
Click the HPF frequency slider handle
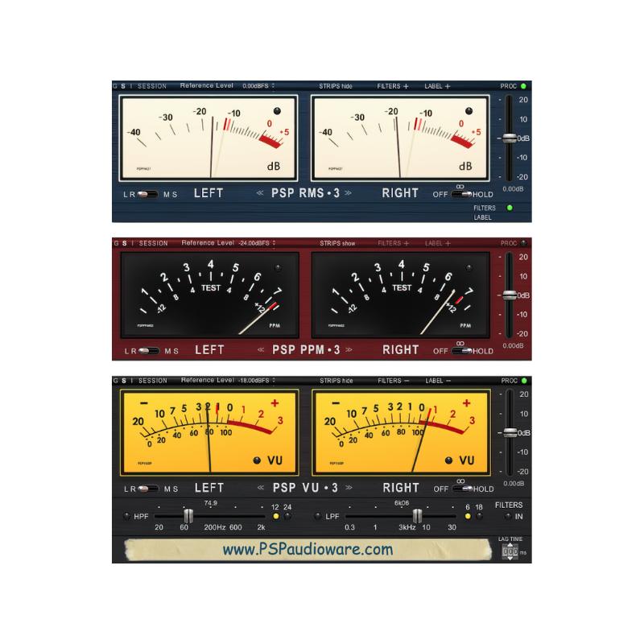tap(188, 516)
